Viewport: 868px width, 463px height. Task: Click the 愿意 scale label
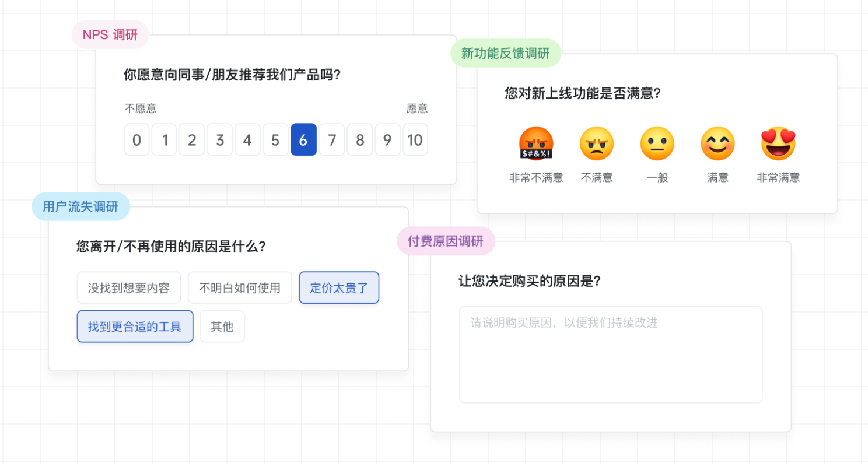pyautogui.click(x=417, y=108)
